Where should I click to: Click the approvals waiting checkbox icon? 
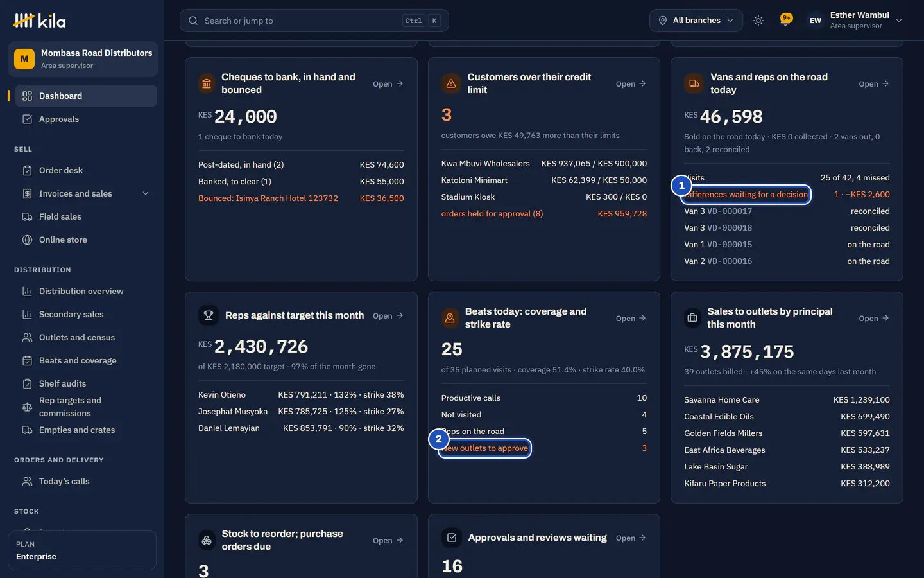(x=452, y=538)
